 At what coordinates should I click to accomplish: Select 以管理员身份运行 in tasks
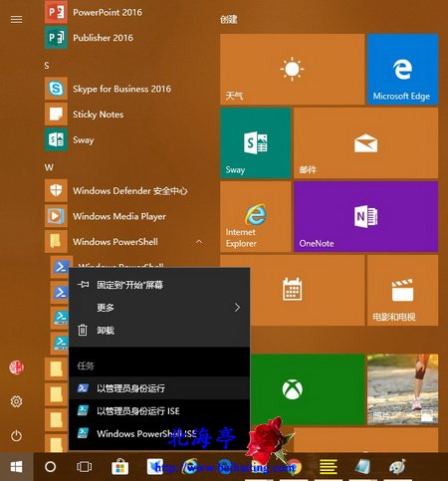pos(159,388)
